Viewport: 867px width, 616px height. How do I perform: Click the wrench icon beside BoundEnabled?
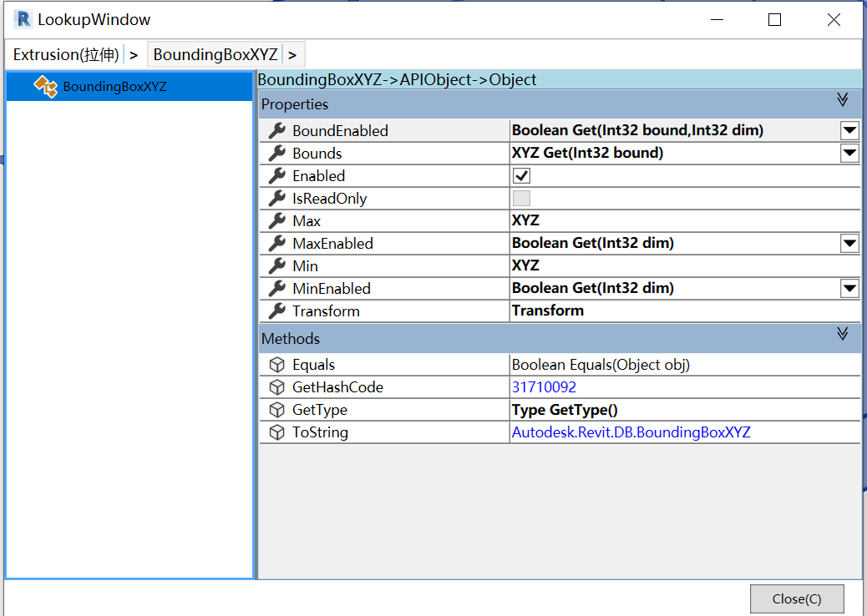click(x=276, y=130)
